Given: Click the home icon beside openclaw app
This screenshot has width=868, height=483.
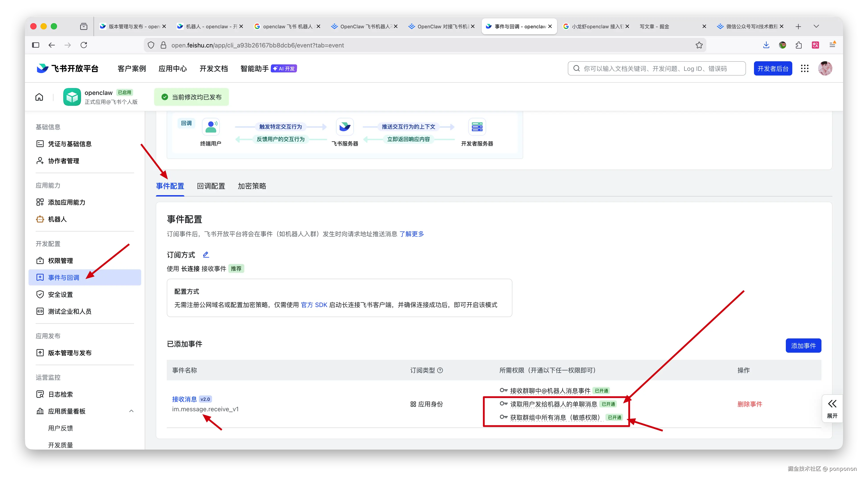Looking at the screenshot, I should point(39,97).
